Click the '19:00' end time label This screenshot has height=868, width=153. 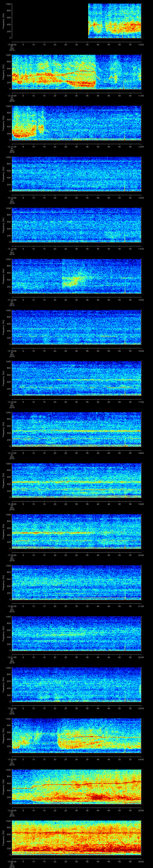(141, 504)
